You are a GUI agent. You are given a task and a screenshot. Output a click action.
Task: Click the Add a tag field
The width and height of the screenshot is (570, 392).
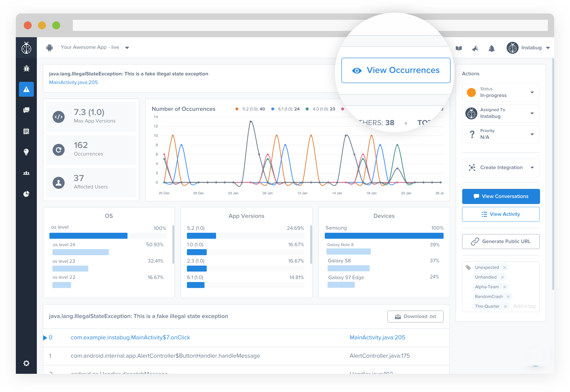point(524,306)
